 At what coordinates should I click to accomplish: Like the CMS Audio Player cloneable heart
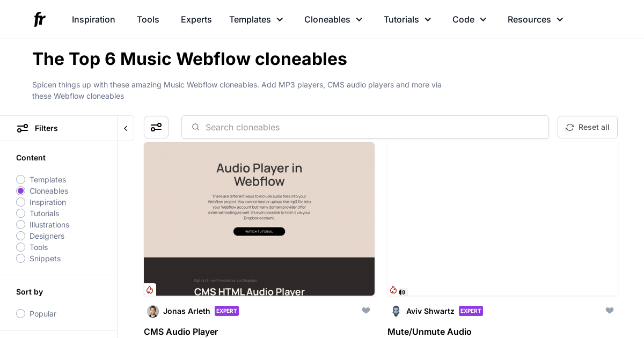pos(366,311)
